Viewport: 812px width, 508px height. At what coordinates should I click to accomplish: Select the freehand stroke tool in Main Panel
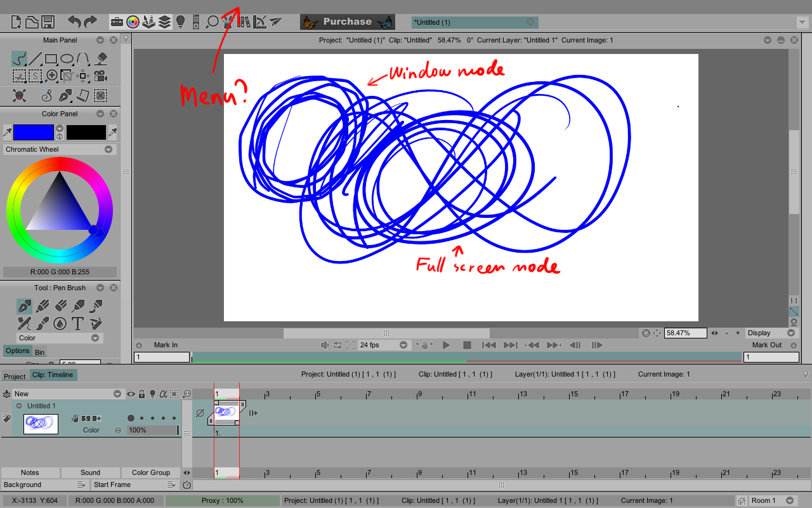[x=19, y=59]
